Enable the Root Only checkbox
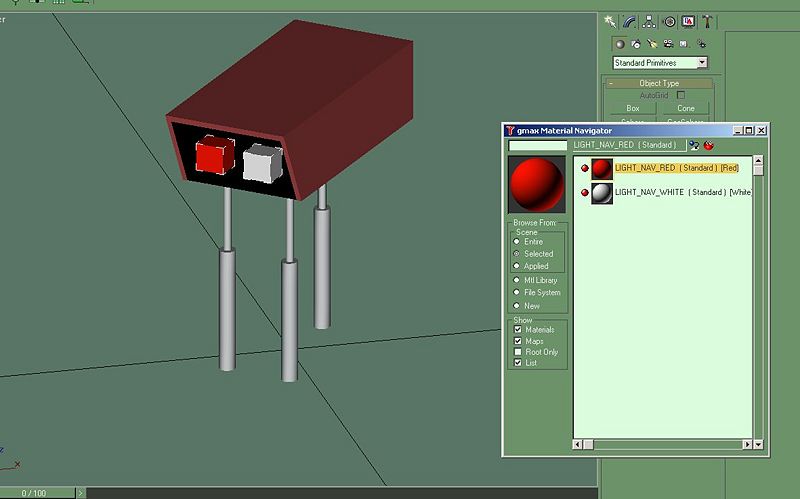Screen dimensions: 800x499 [x=517, y=352]
